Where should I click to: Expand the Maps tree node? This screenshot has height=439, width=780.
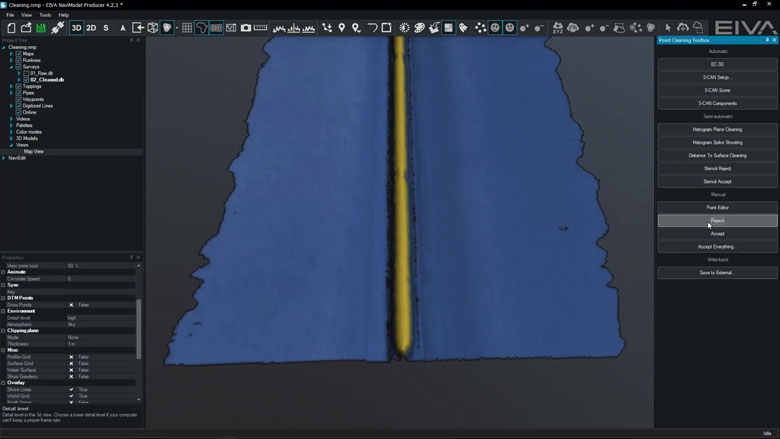tap(11, 54)
